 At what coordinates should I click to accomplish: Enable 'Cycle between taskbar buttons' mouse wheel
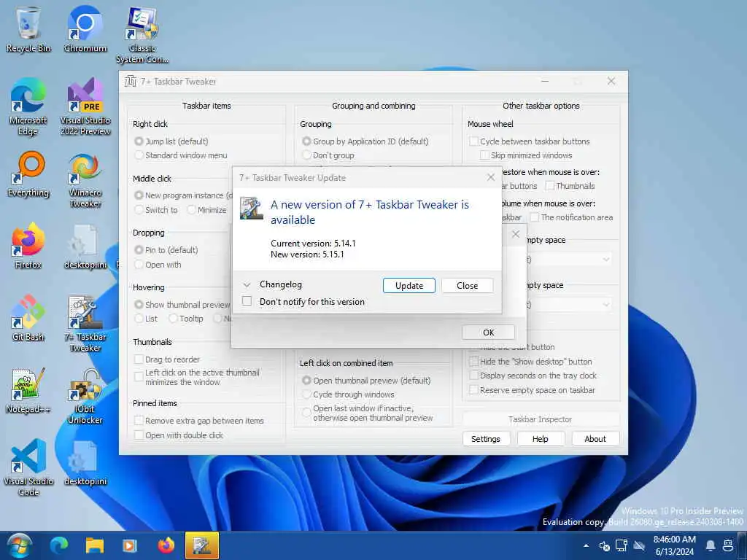473,141
